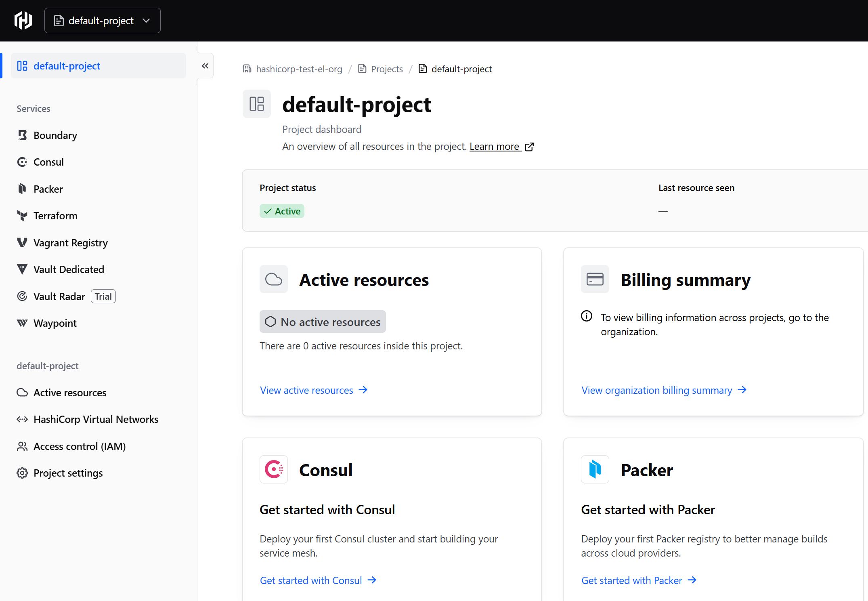Navigate to Waypoint service
Screen dimensions: 868x601
tap(55, 323)
